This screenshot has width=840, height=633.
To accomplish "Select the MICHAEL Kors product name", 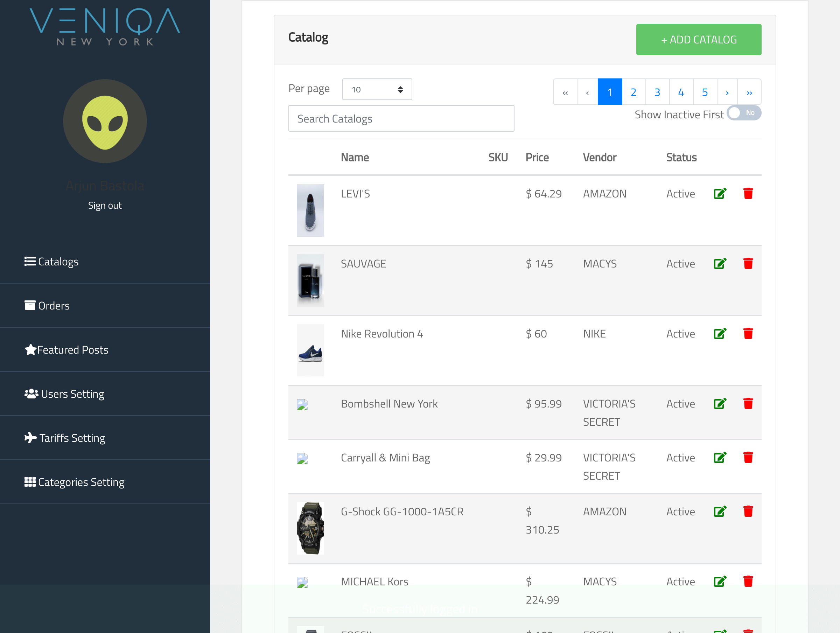I will [x=374, y=581].
